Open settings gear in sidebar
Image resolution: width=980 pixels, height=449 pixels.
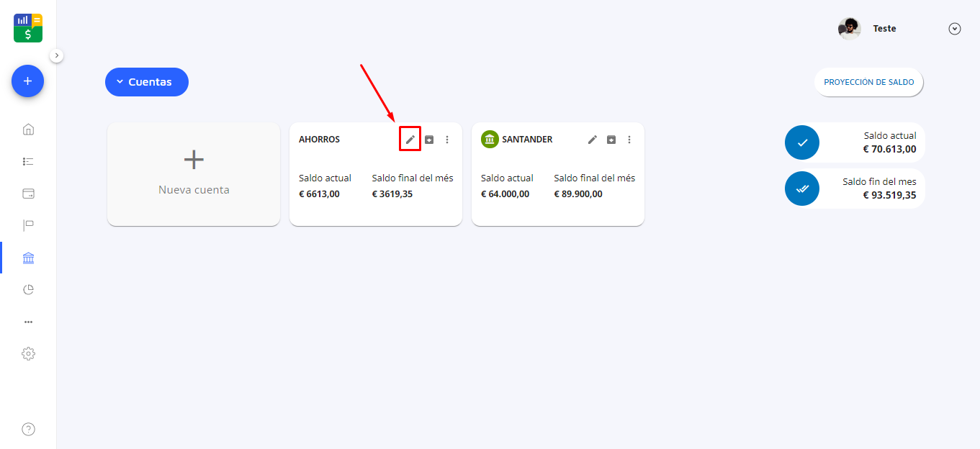[x=28, y=354]
